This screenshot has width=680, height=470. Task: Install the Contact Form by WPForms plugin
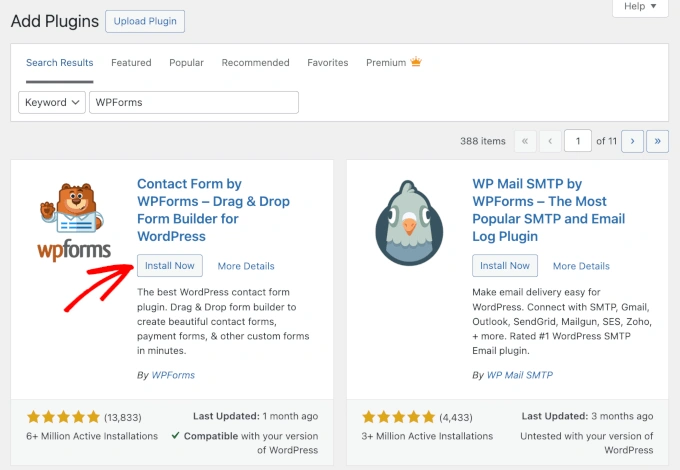(170, 266)
